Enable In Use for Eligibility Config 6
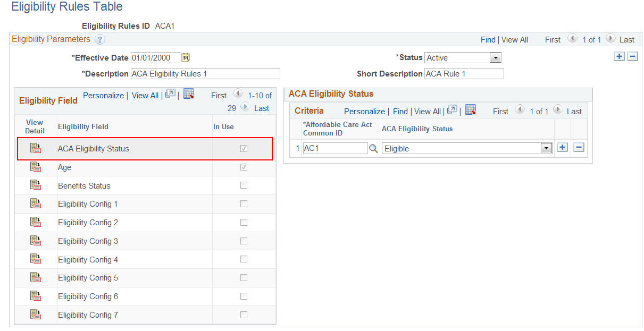644x331 pixels. 244,296
